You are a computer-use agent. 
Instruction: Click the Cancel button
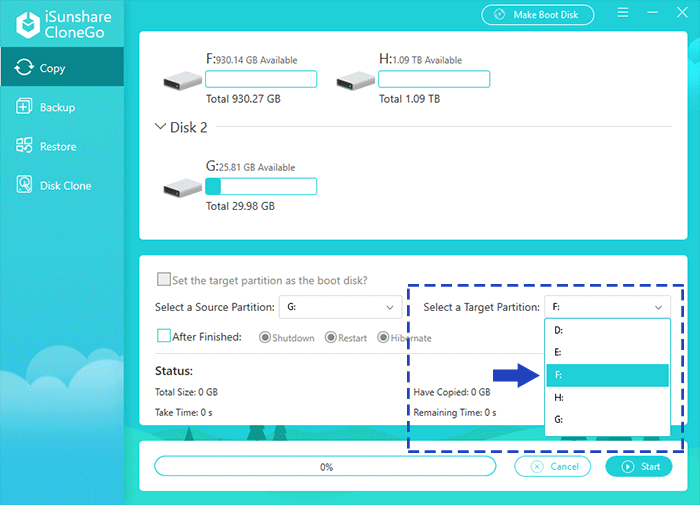(553, 467)
